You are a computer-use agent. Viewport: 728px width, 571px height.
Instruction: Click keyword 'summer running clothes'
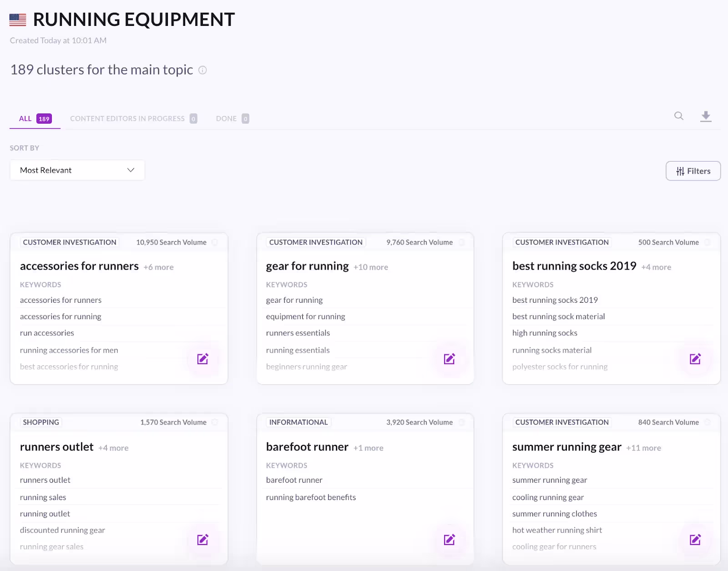point(555,514)
